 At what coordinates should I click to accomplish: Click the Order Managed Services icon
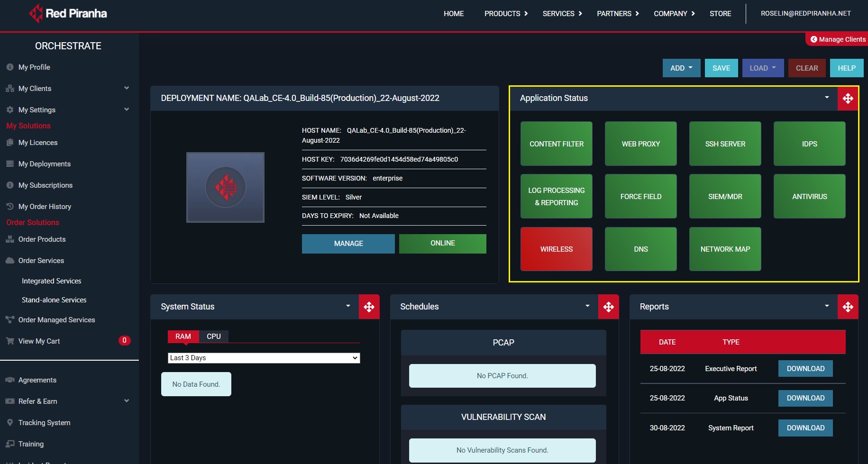click(x=10, y=320)
